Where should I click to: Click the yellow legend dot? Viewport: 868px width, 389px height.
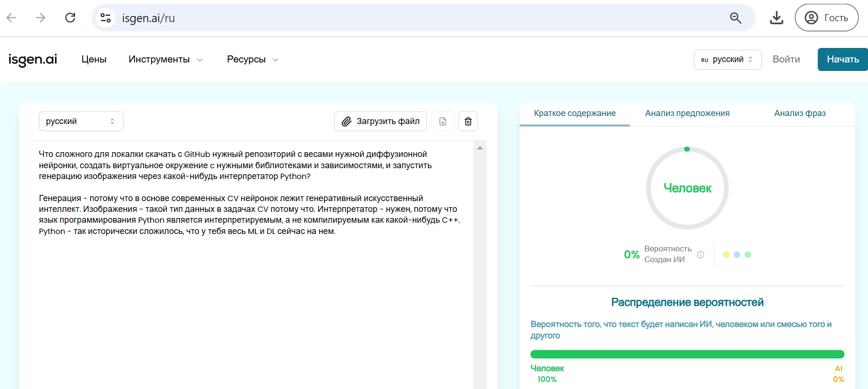pyautogui.click(x=726, y=255)
